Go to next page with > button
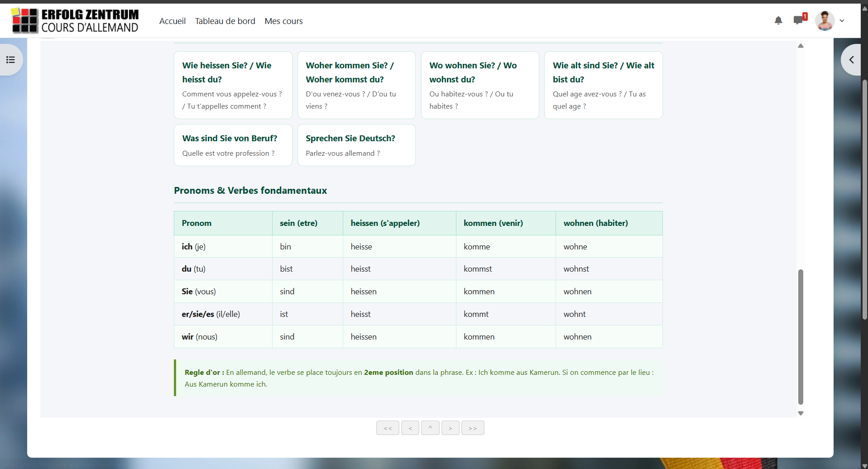 [451, 428]
